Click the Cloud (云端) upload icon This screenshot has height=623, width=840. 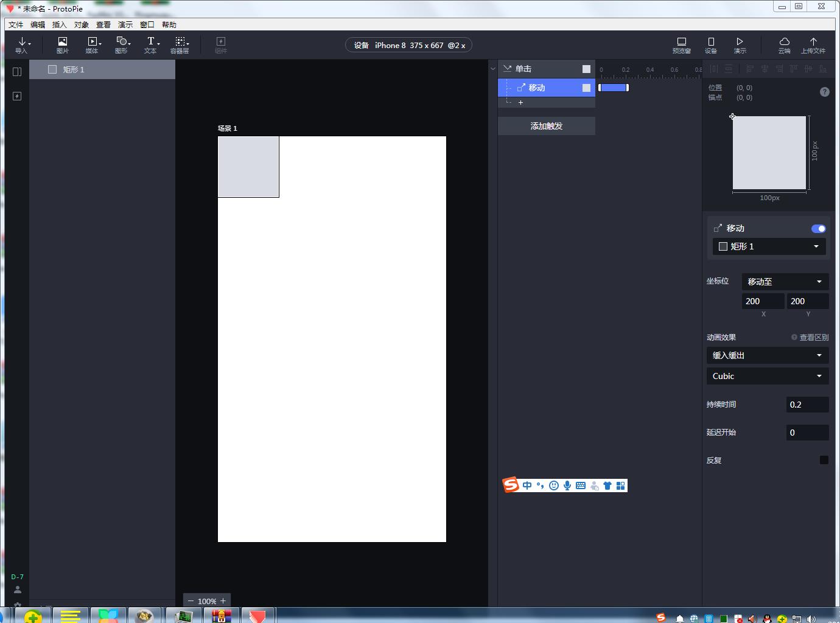coord(784,44)
